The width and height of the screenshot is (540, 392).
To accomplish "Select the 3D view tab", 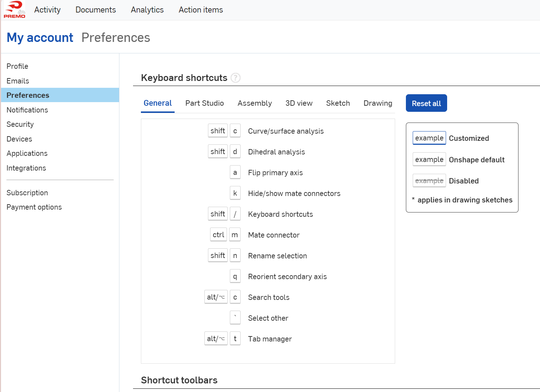I will 299,103.
